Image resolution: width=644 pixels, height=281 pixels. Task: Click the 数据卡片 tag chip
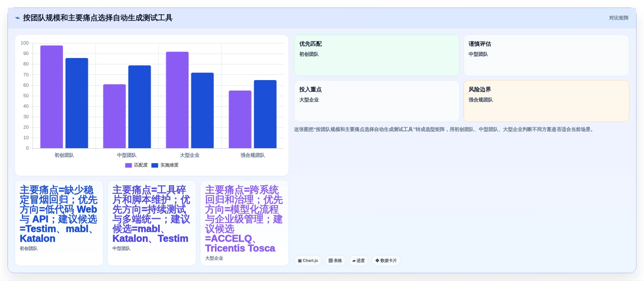(386, 261)
